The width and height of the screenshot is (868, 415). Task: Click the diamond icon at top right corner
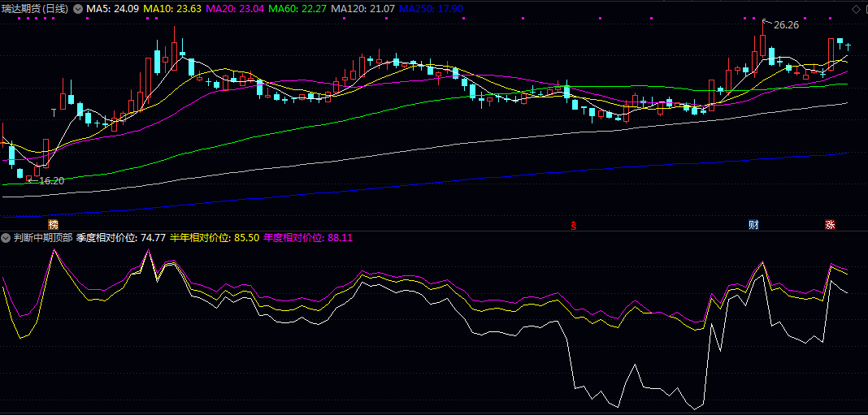855,9
